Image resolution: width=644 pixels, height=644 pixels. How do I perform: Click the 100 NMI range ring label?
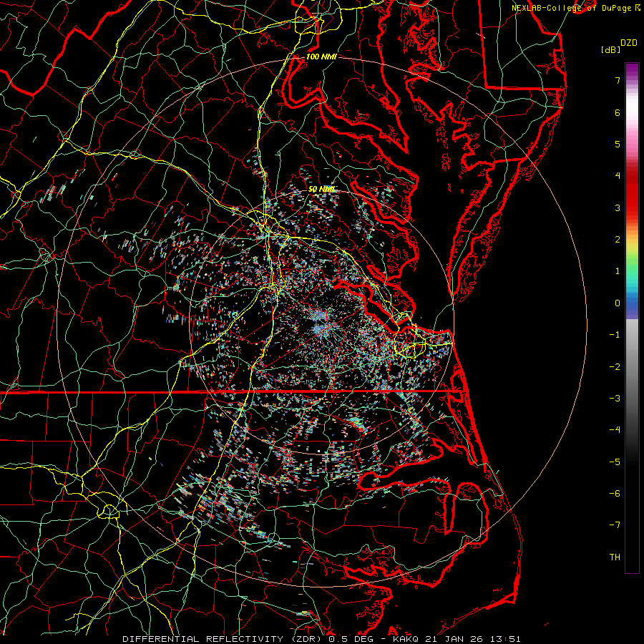point(321,57)
